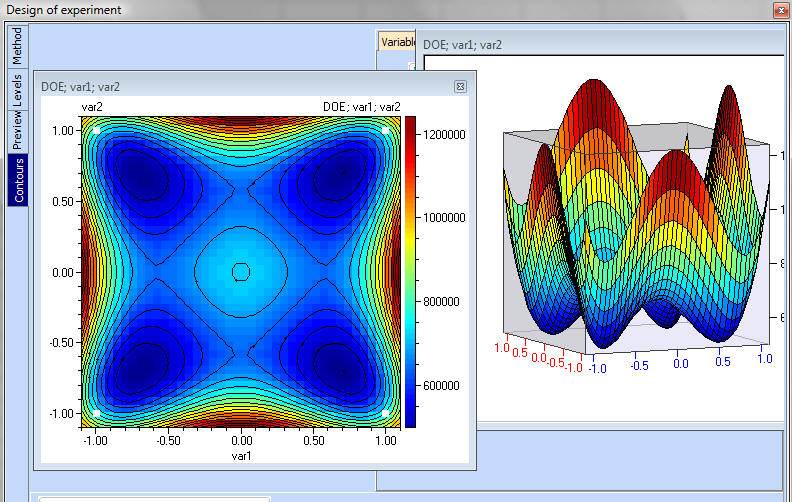Click the var2 y-axis label
Viewport: 792px width, 502px height.
click(x=92, y=106)
